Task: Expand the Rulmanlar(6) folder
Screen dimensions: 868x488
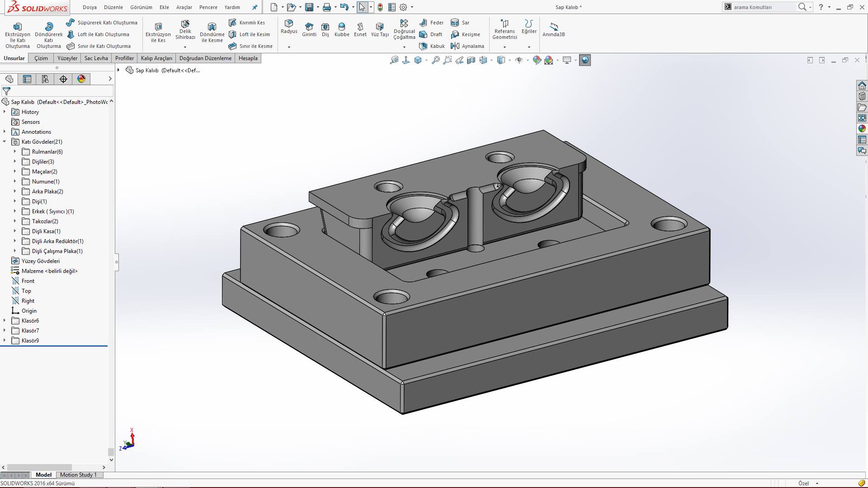Action: coord(15,152)
